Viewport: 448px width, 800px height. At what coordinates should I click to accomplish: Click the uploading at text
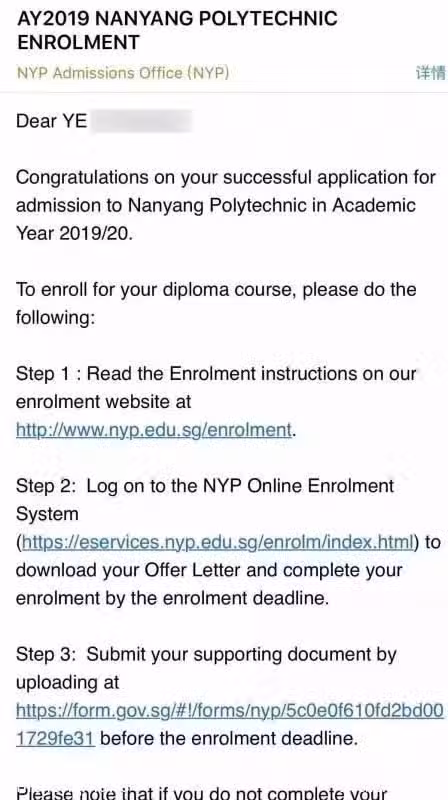point(67,683)
